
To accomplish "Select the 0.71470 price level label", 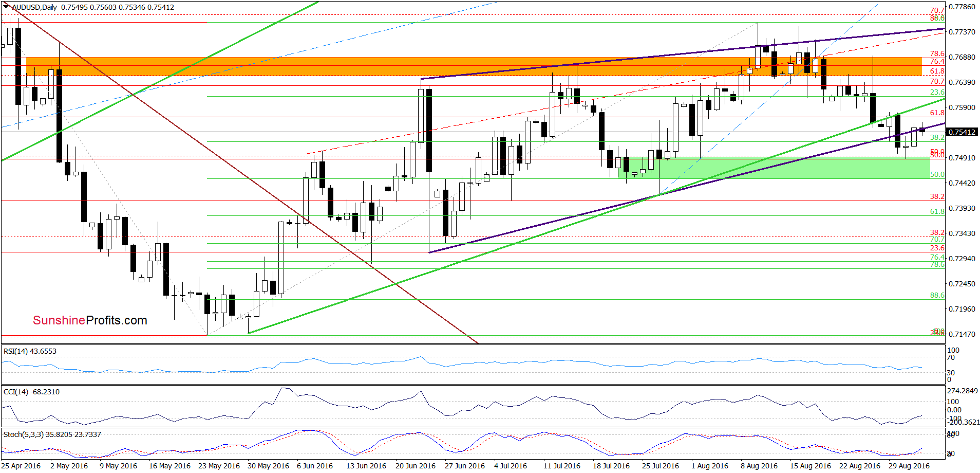I will click(x=962, y=334).
